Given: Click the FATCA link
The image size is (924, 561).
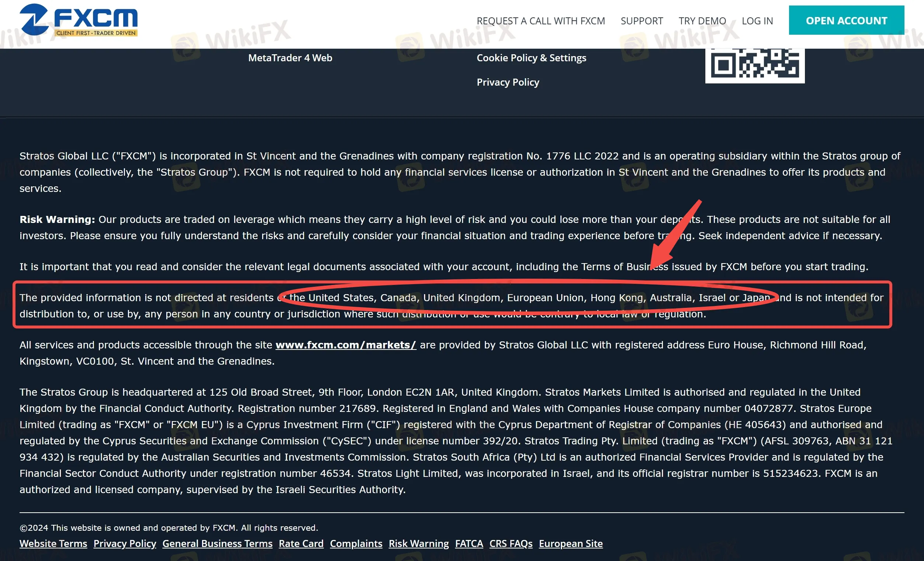Looking at the screenshot, I should [x=469, y=543].
